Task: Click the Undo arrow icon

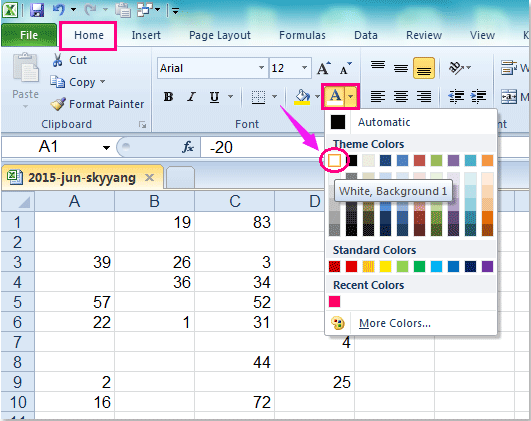Action: [59, 9]
